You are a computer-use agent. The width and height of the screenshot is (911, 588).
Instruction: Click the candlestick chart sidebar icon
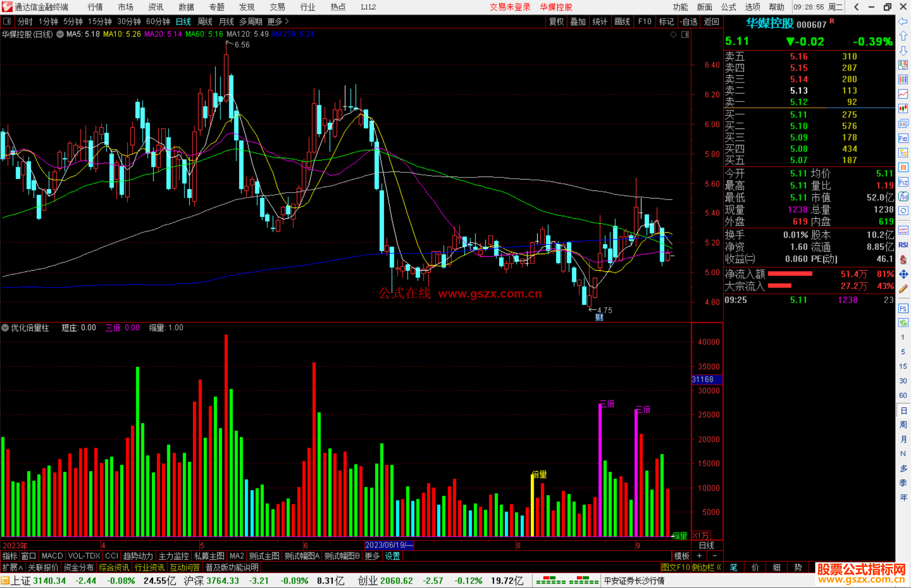[x=903, y=108]
